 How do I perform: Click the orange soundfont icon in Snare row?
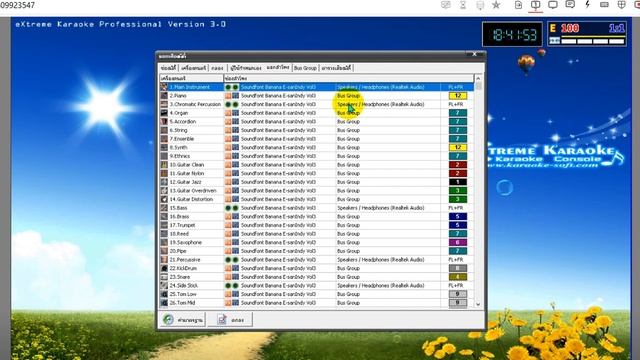tap(228, 277)
